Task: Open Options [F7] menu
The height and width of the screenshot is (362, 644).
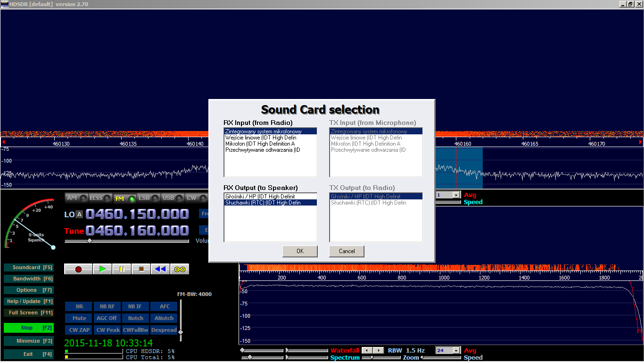Action: (x=28, y=290)
